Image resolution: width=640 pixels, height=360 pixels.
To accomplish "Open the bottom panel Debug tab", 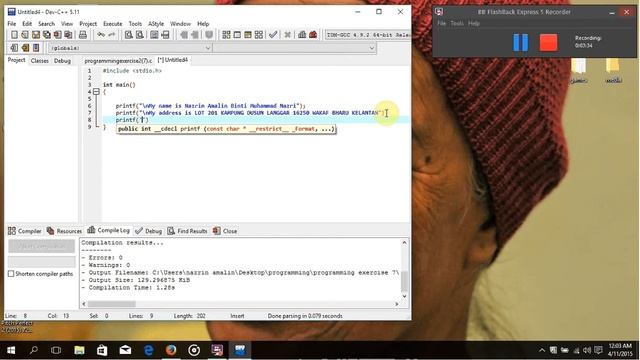I will [x=149, y=231].
